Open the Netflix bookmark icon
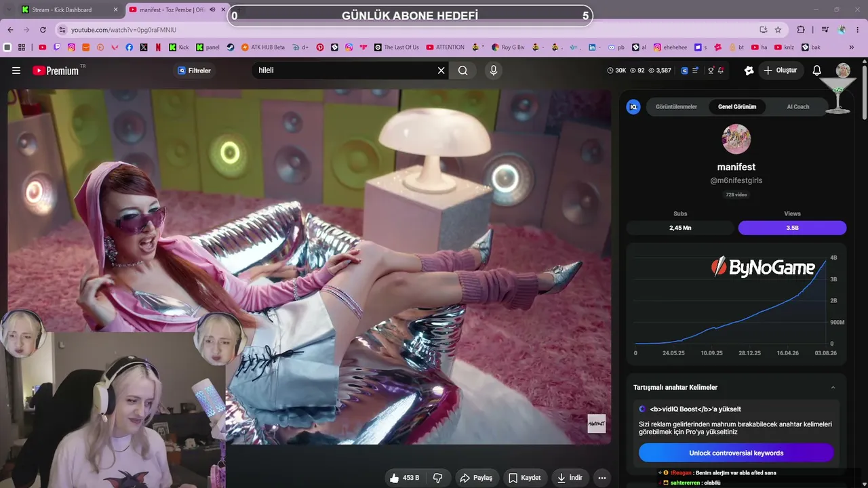The height and width of the screenshot is (488, 868). pos(158,47)
